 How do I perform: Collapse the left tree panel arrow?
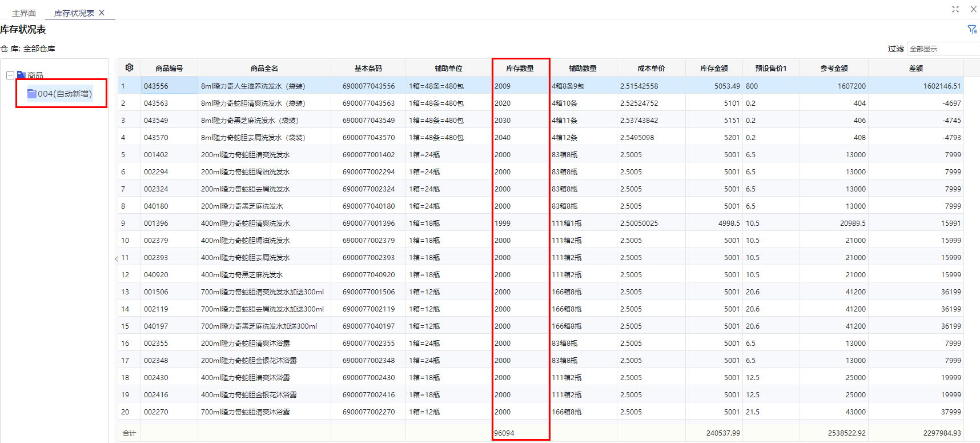(116, 259)
